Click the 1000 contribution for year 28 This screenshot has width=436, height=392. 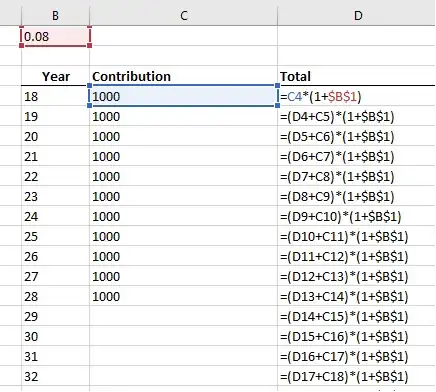pos(184,296)
